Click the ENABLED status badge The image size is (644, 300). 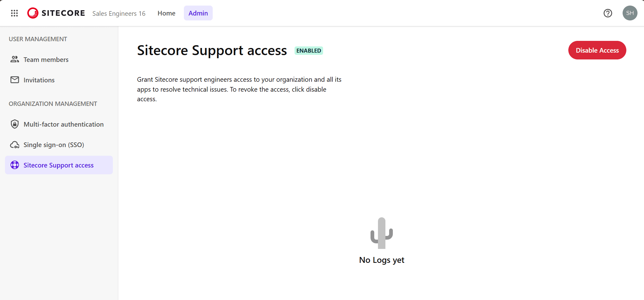tap(309, 51)
